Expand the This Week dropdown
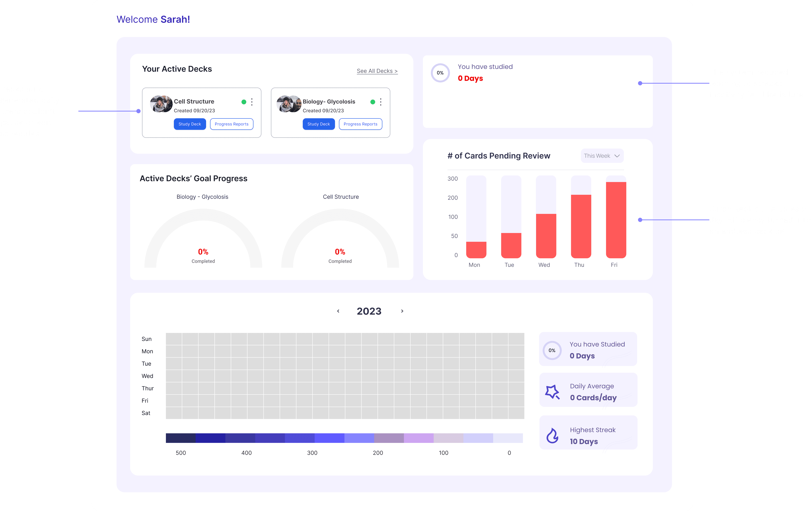This screenshot has width=812, height=511. (x=602, y=156)
